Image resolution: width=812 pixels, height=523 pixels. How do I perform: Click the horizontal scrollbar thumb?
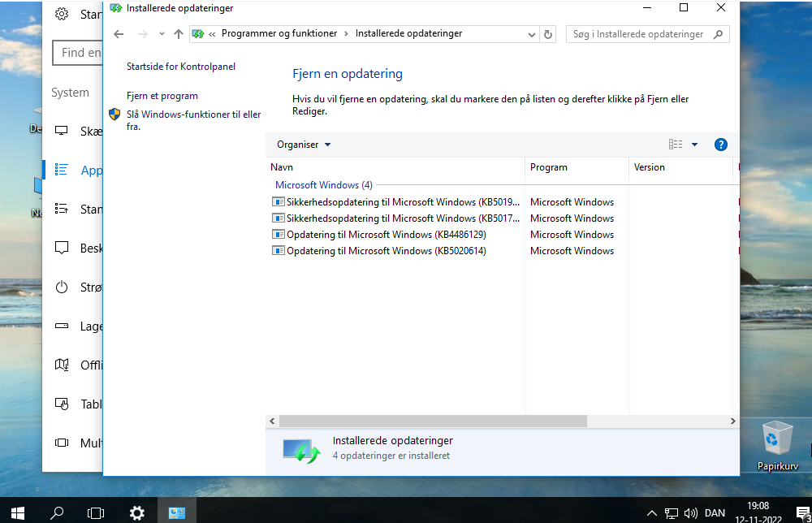[433, 421]
